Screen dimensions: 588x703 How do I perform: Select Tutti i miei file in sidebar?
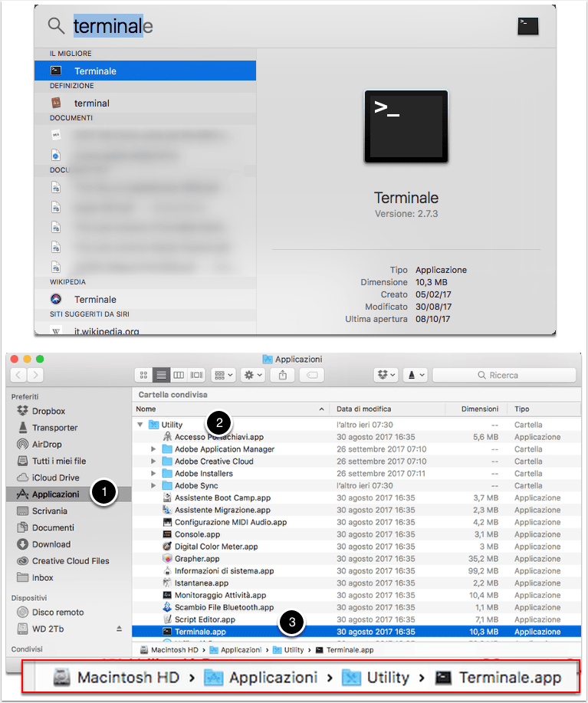[x=69, y=461]
